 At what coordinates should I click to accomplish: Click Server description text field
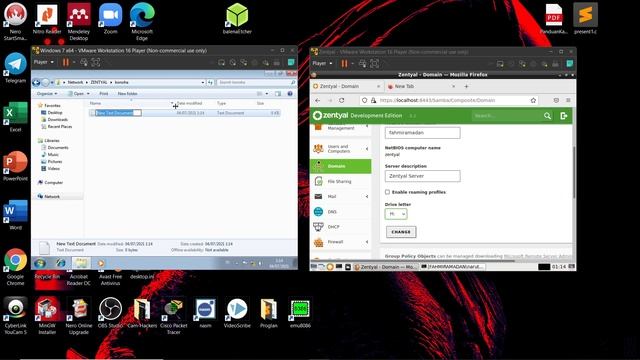point(422,176)
